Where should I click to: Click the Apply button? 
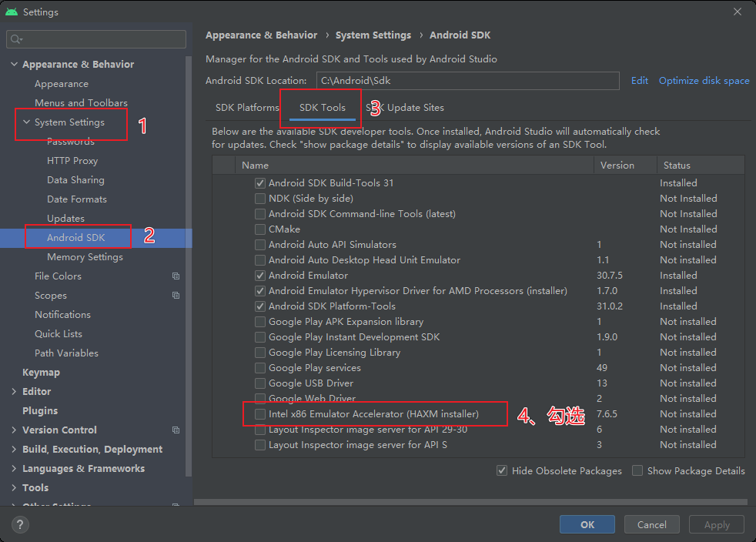click(x=717, y=524)
